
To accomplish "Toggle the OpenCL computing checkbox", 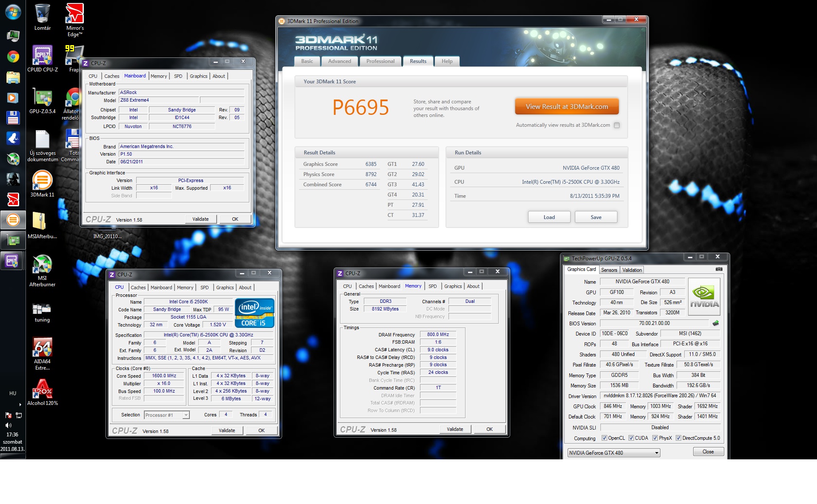I will point(604,438).
